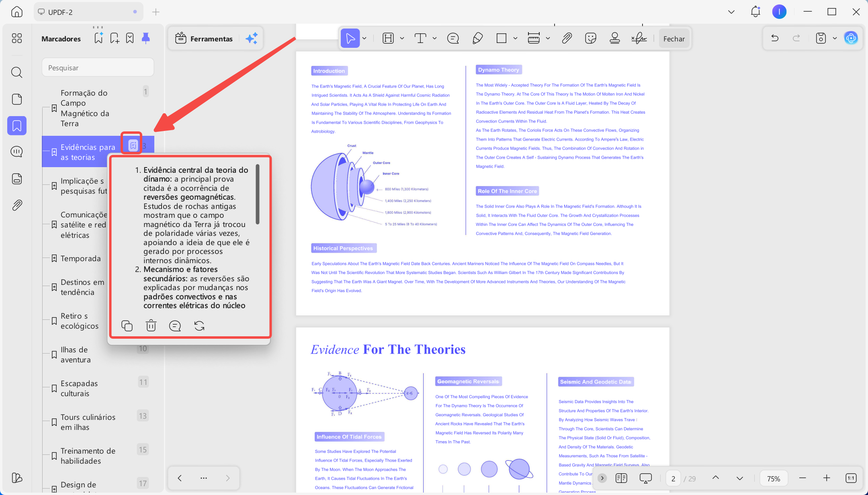Viewport: 868px width, 495px height.
Task: Select the bookmarks sidebar icon
Action: click(x=17, y=126)
